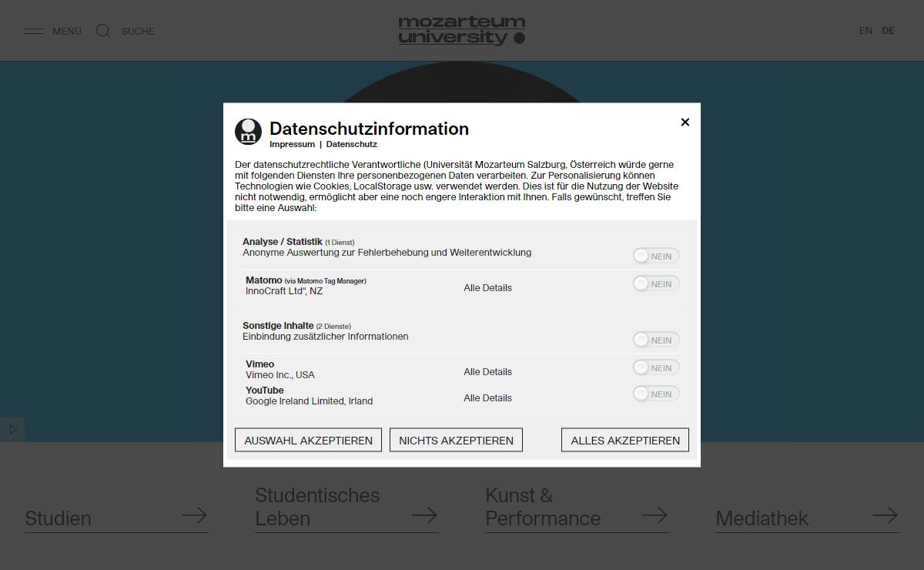Screen dimensions: 924x570
Task: Click the round logo in the privacy dialog
Action: pos(248,132)
